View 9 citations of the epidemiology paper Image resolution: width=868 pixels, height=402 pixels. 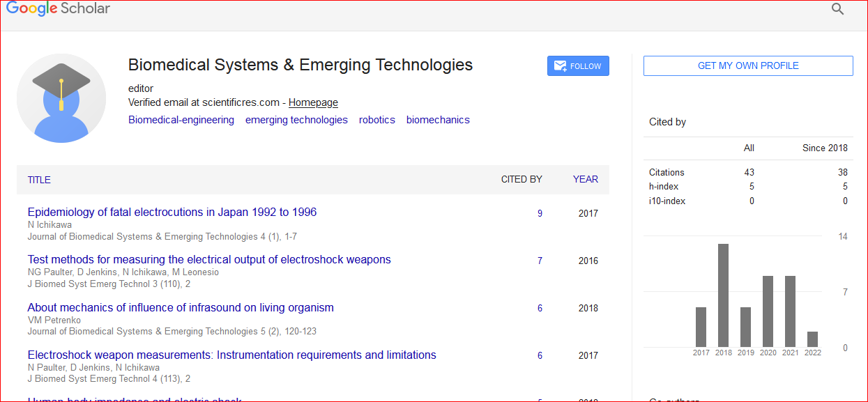[x=540, y=213]
